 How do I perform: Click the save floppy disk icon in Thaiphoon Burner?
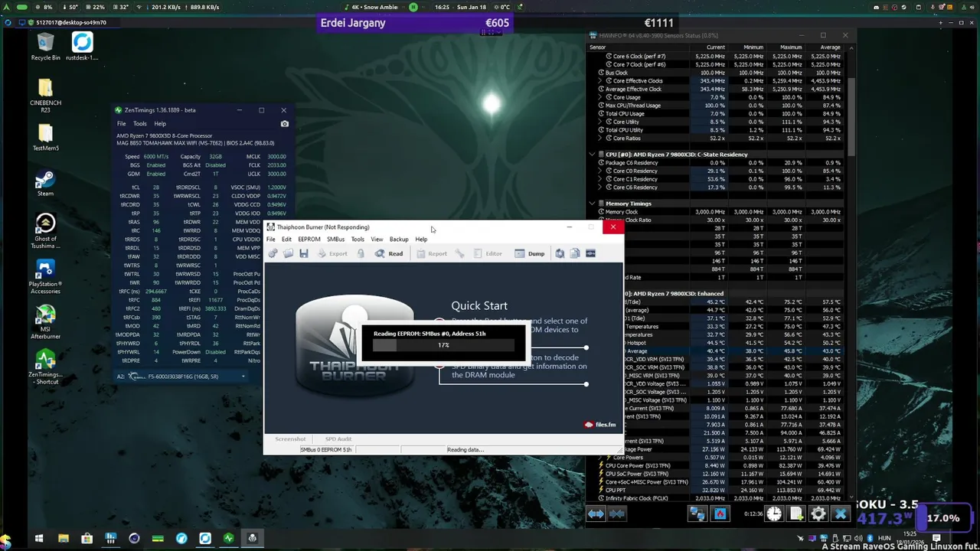coord(304,253)
